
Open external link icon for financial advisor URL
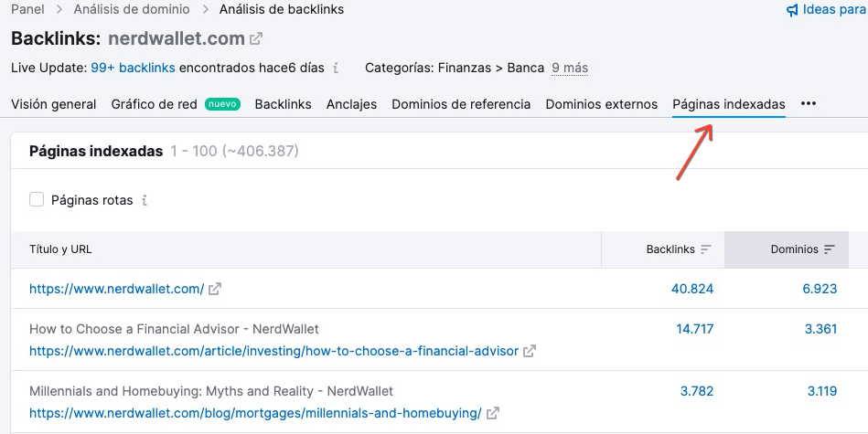(x=530, y=351)
